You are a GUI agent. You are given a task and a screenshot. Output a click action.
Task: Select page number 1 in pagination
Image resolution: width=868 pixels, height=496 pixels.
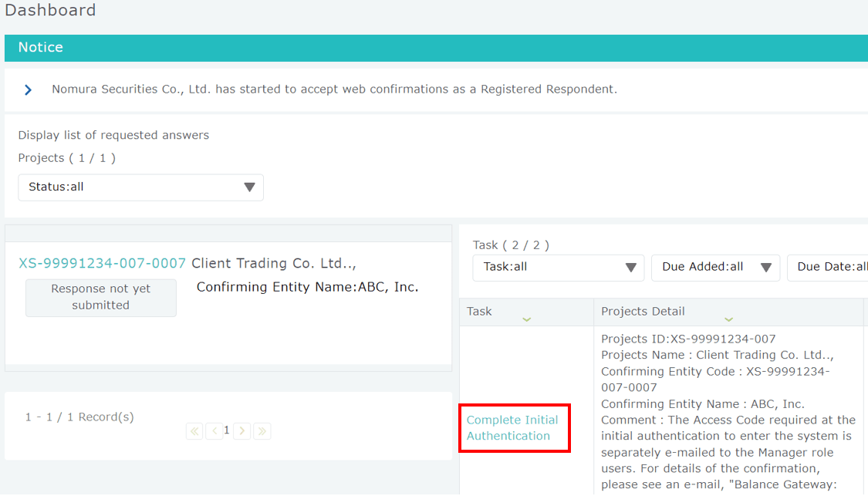[227, 430]
